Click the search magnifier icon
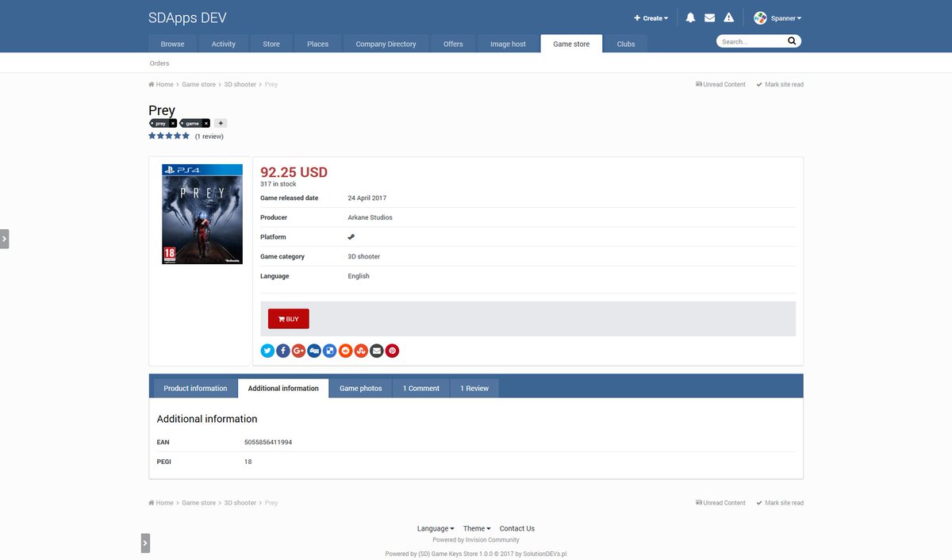Screen dimensions: 952x560 click(792, 41)
